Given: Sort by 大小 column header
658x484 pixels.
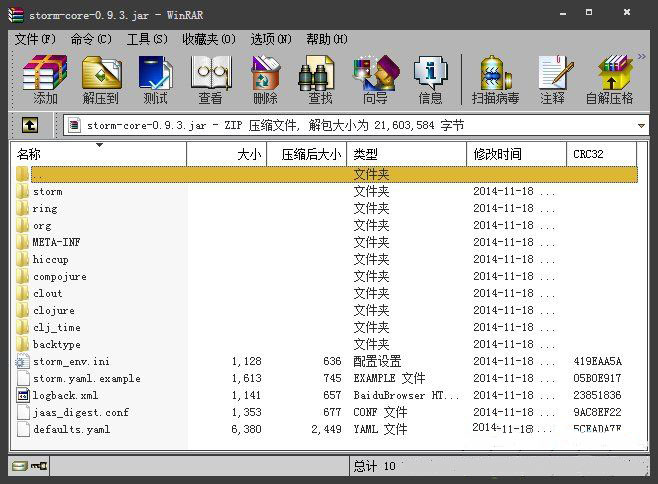Looking at the screenshot, I should tap(226, 154).
